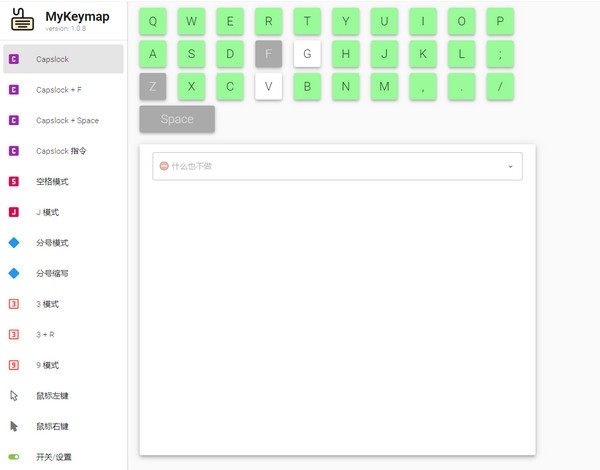Open the Capslock + Space menu item
The height and width of the screenshot is (470, 600).
tap(67, 120)
